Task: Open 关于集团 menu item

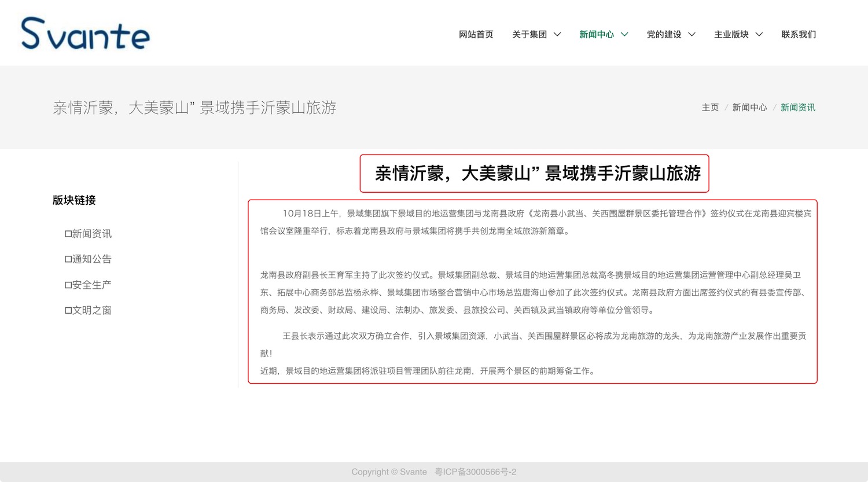Action: point(529,35)
